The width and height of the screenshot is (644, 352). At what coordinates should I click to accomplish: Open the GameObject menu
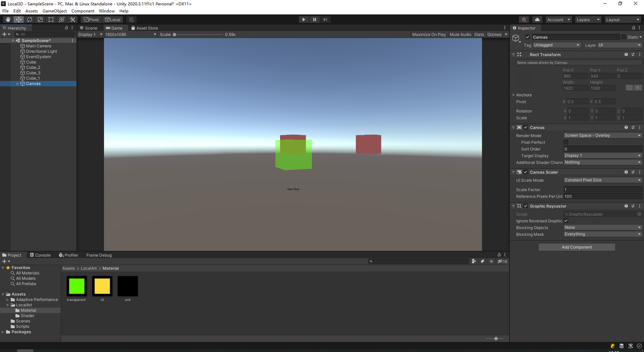tap(55, 11)
